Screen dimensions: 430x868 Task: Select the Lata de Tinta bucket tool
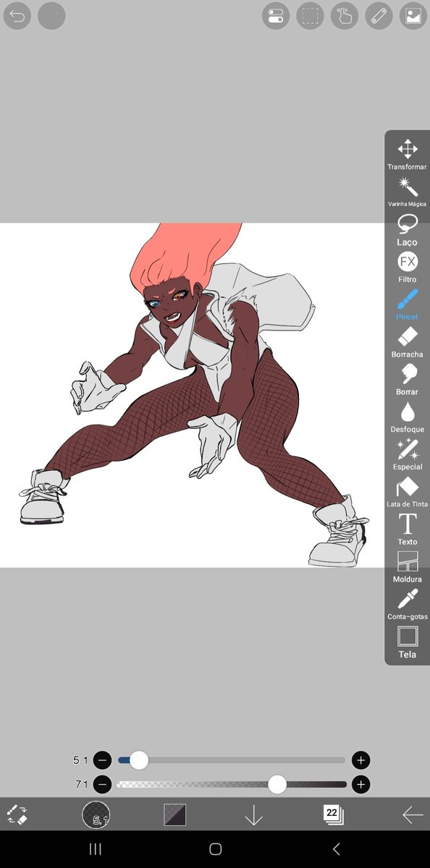pos(407,492)
